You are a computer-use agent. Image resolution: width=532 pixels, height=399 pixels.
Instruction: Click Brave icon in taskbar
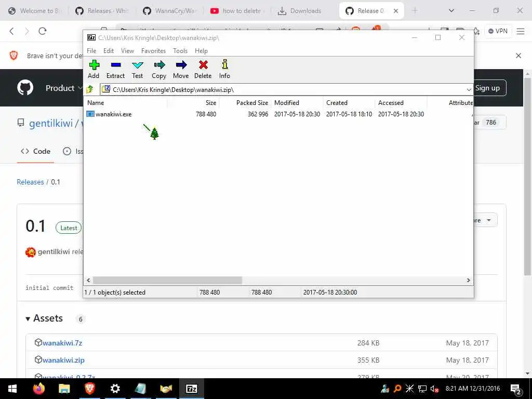tap(89, 389)
